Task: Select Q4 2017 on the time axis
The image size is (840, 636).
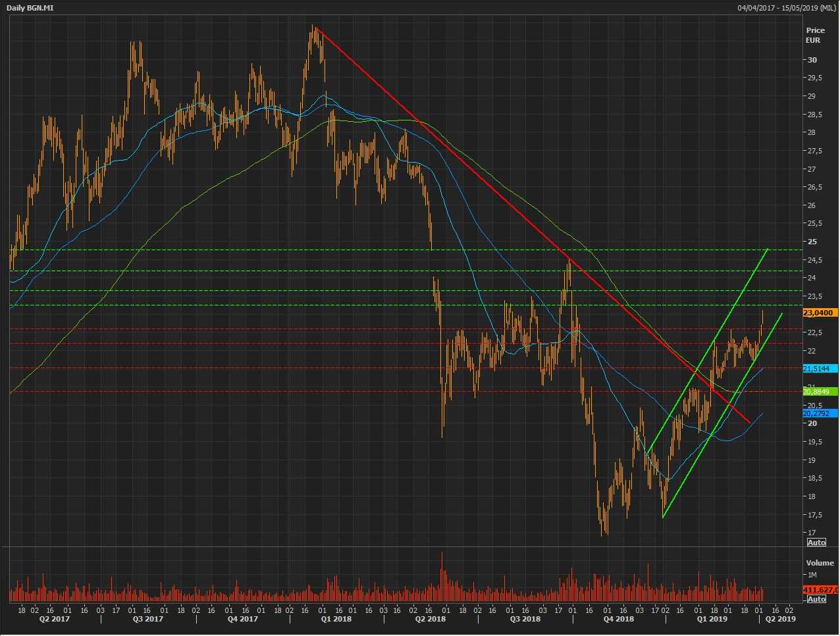Action: 243,619
